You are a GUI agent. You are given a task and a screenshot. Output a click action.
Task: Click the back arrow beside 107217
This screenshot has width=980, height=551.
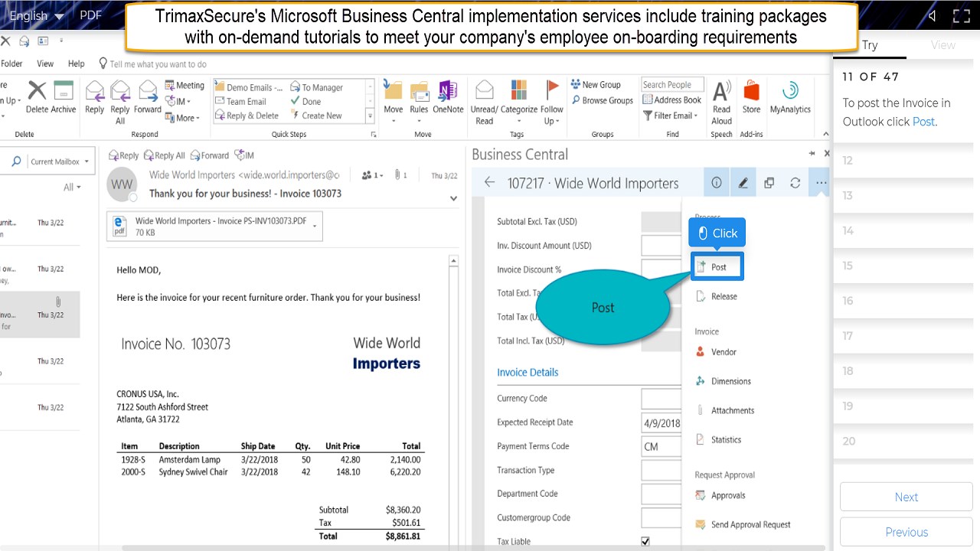point(490,183)
